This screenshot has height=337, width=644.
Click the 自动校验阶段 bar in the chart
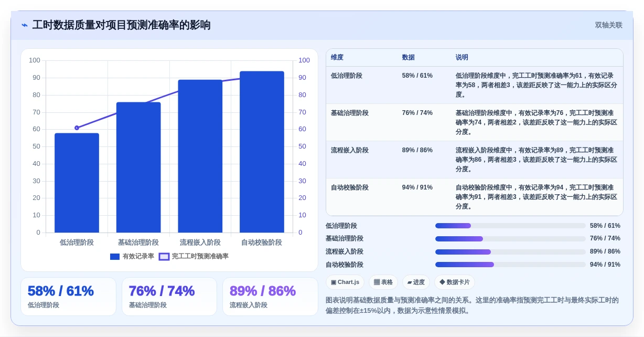point(262,152)
